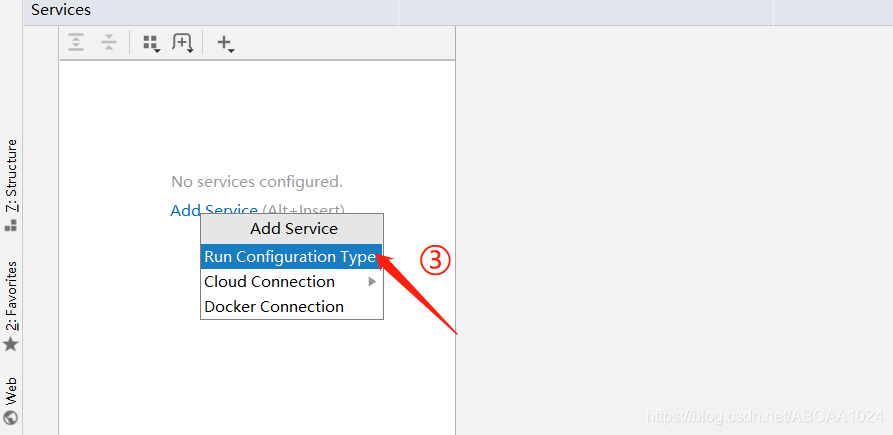Image resolution: width=893 pixels, height=435 pixels.
Task: Select Run Configuration Type menu entry
Action: pyautogui.click(x=292, y=257)
